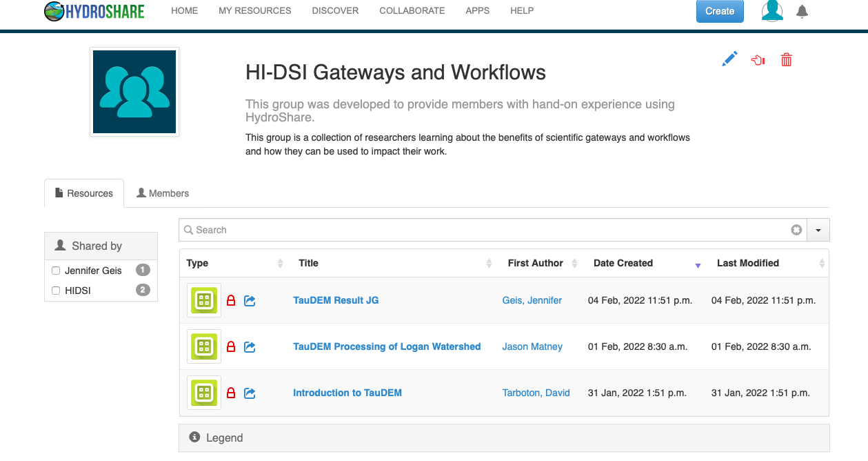Click the HydroShare logo
The image size is (868, 461).
pos(94,11)
